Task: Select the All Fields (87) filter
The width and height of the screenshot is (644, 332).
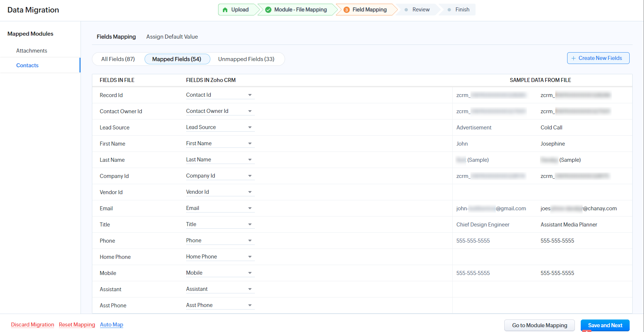Action: [118, 59]
